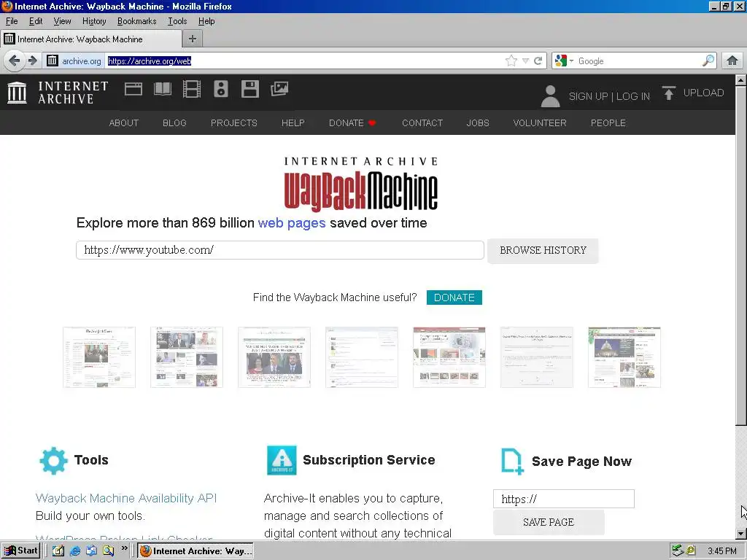The height and width of the screenshot is (560, 747).
Task: Open the Software floppy disk icon
Action: [250, 89]
